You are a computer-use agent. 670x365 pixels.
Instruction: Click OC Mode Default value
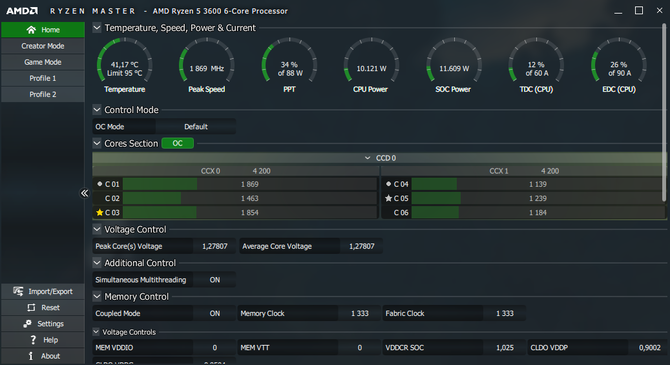196,127
